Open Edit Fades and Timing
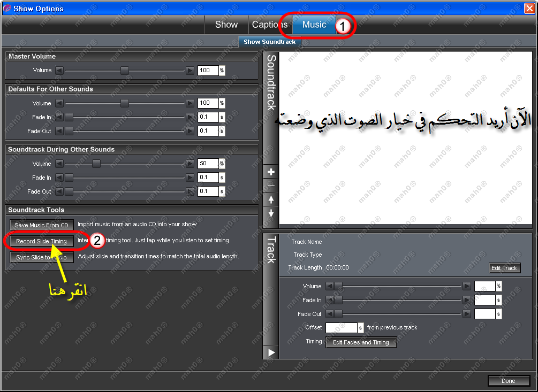The width and height of the screenshot is (538, 392). 361,342
